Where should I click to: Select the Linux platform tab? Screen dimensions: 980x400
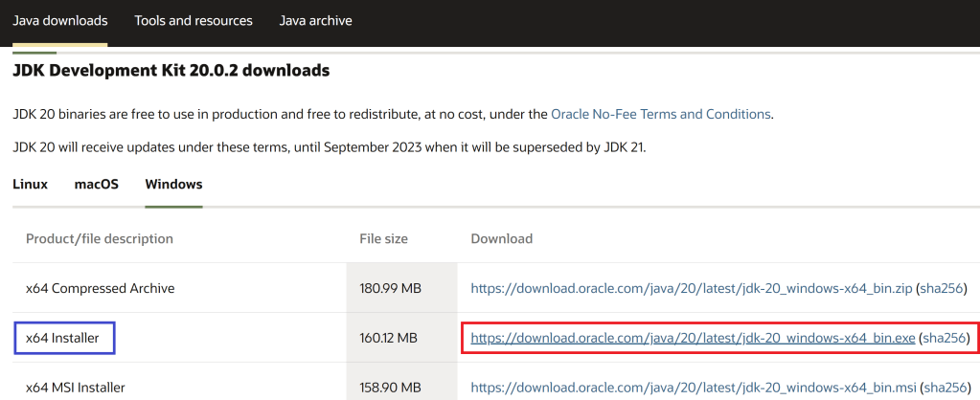pyautogui.click(x=30, y=184)
